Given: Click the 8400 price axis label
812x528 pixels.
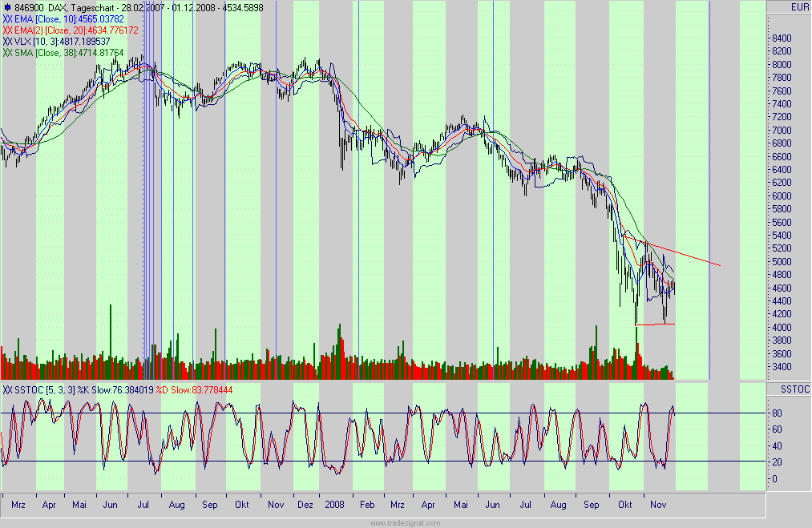Looking at the screenshot, I should tap(782, 38).
